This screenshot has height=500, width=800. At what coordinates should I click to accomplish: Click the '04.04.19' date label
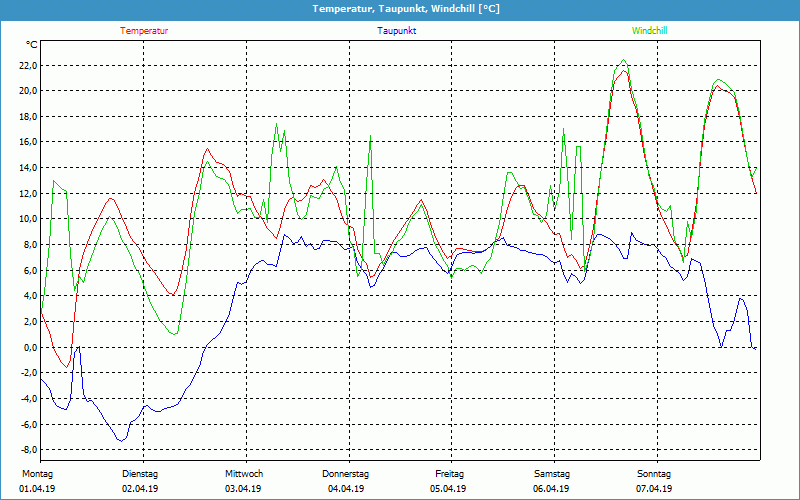pos(346,489)
